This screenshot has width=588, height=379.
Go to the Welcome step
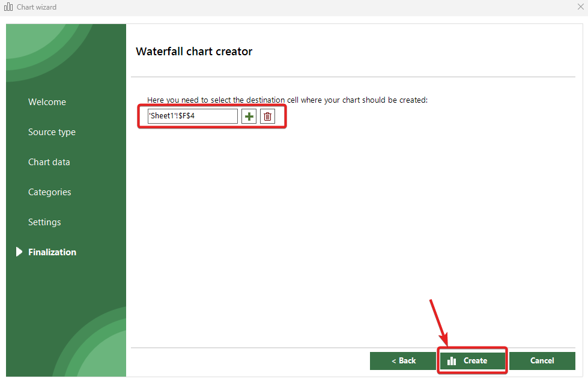[x=47, y=102]
